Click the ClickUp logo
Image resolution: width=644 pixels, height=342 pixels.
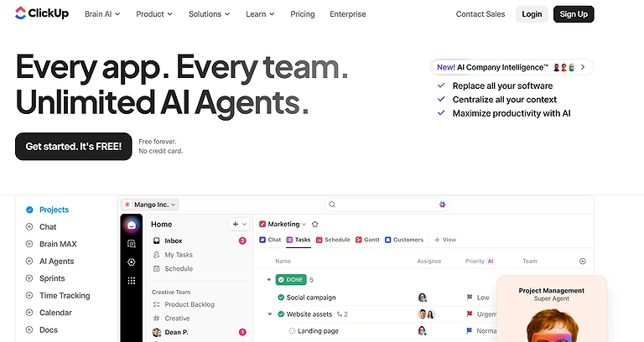pos(42,13)
